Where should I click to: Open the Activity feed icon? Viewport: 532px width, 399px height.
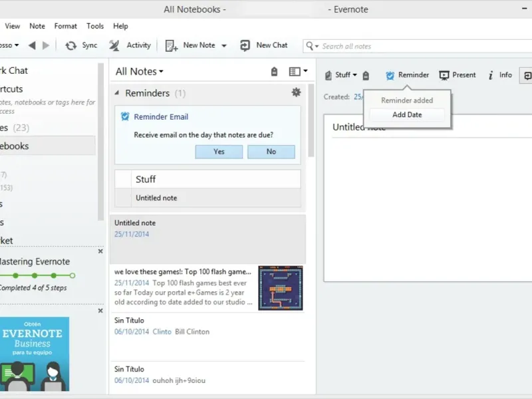(x=114, y=45)
